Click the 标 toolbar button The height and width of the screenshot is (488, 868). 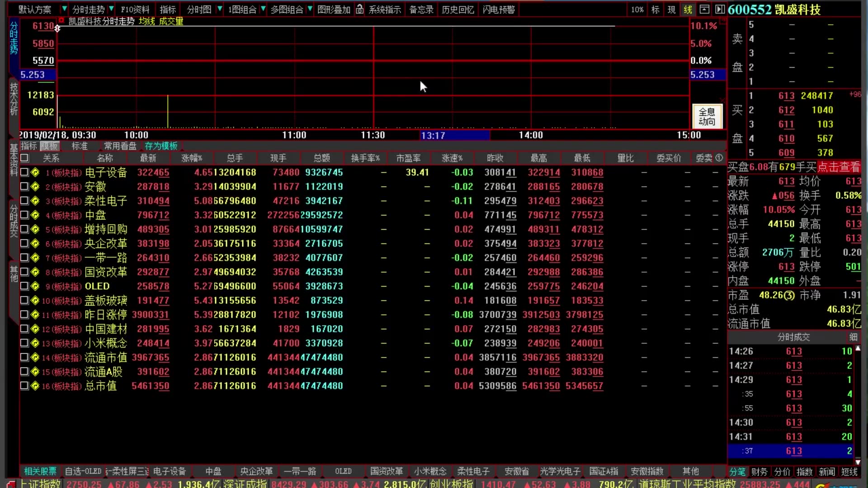click(655, 9)
